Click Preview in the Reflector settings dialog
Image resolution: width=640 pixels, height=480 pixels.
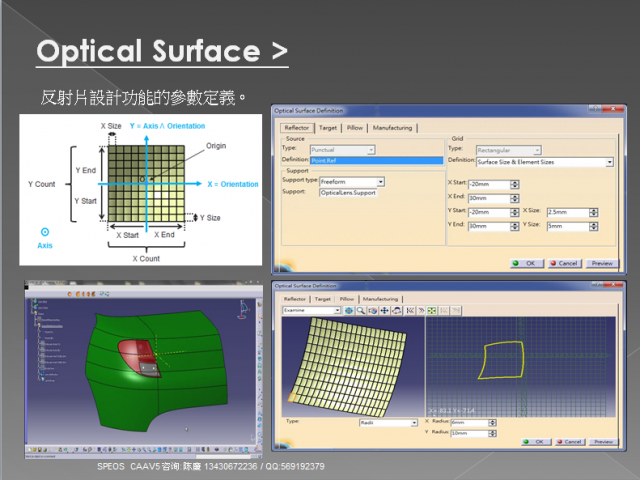click(x=601, y=263)
